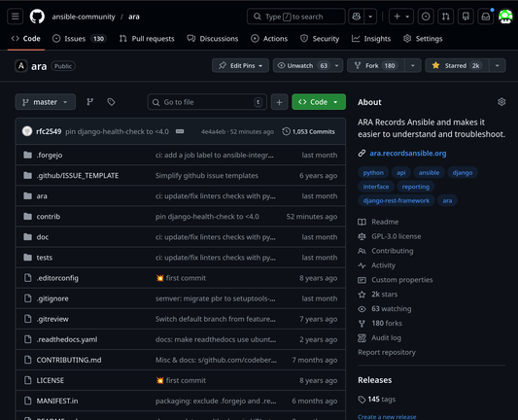Open the CONTRIBUTING.md file
The image size is (518, 420).
69,360
